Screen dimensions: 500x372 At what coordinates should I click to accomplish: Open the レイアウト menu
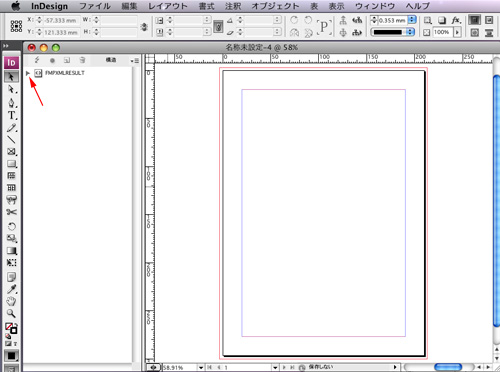[168, 6]
